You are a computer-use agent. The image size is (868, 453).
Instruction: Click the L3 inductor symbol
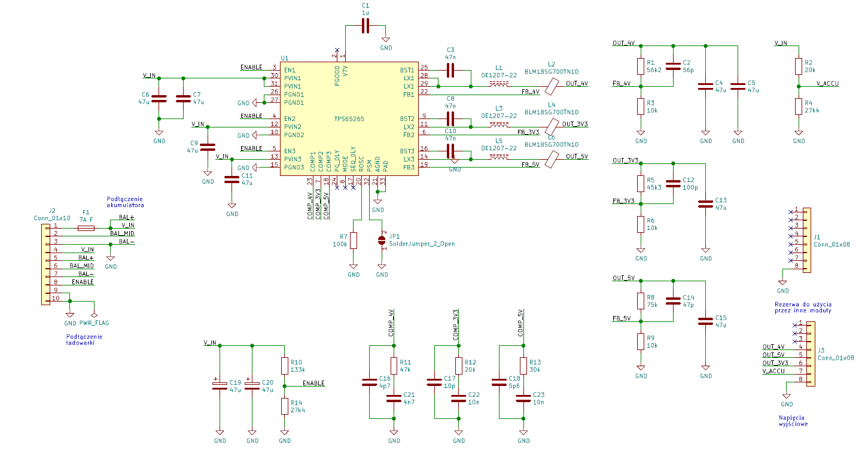(x=499, y=126)
